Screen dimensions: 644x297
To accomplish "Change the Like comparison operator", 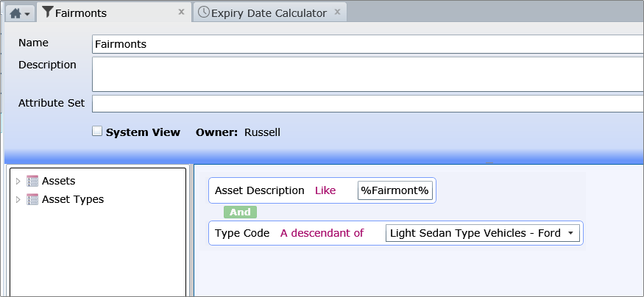I will coord(325,190).
